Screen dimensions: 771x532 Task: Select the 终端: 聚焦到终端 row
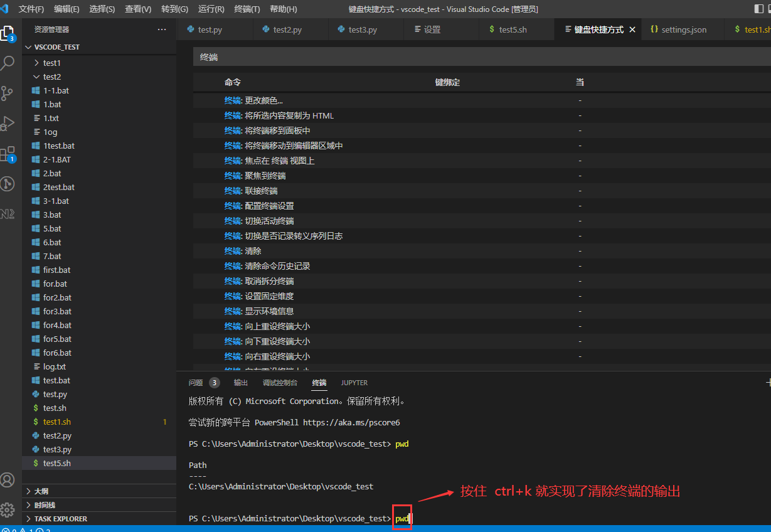pyautogui.click(x=482, y=176)
